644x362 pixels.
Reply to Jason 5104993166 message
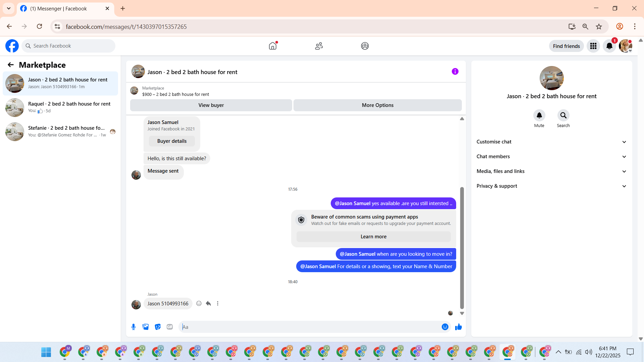[x=208, y=303]
